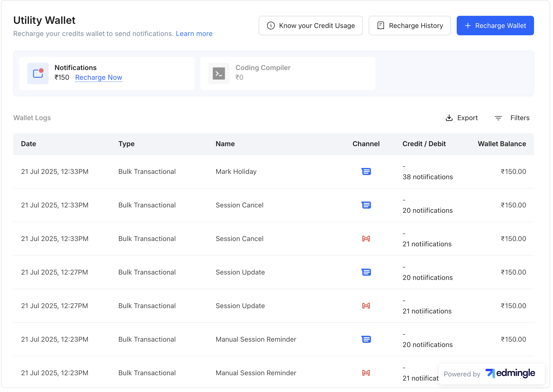Click the Wallet Balance column header
The image size is (553, 392).
(x=502, y=144)
